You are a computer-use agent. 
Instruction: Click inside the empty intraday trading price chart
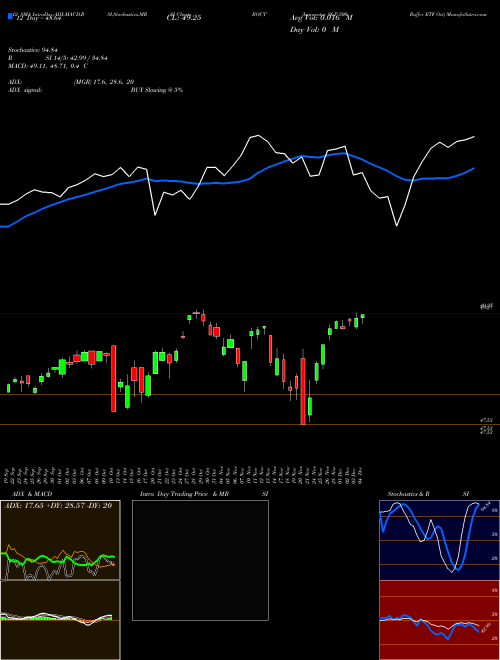[200, 560]
